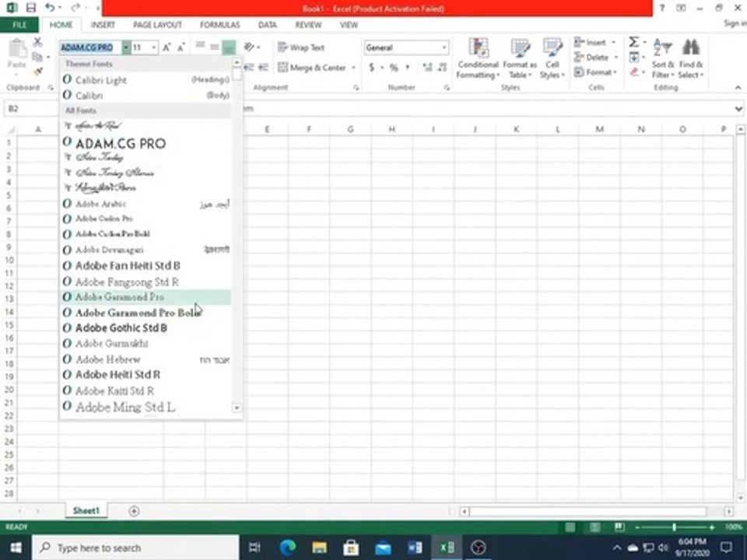Switch to Page Break Preview in status bar
The image size is (747, 560).
[619, 527]
